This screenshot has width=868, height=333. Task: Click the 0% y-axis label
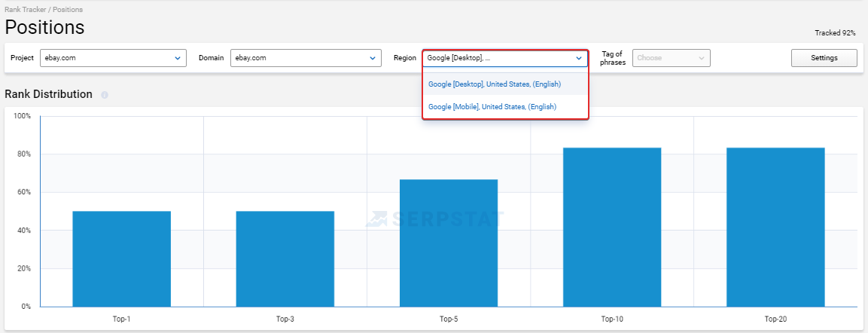[26, 307]
